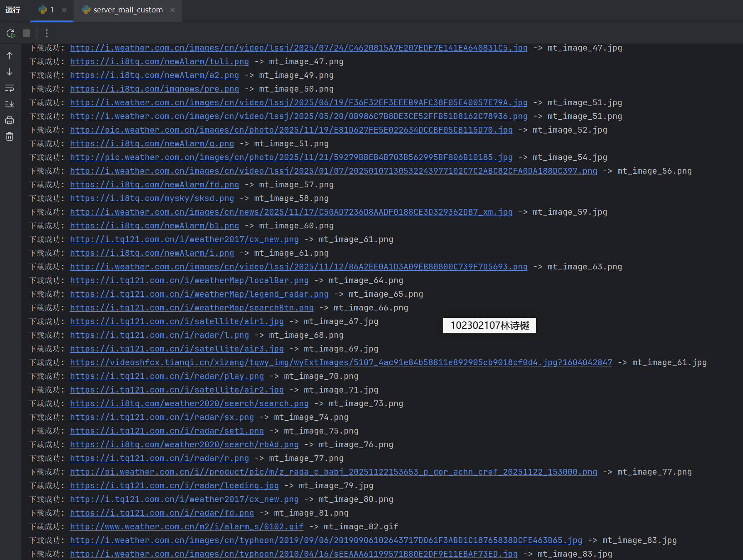
Task: Open the newAlarm/b1.png link
Action: tap(155, 225)
